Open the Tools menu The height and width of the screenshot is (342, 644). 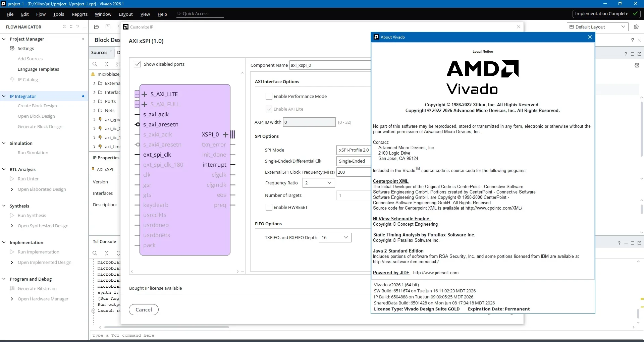(59, 14)
